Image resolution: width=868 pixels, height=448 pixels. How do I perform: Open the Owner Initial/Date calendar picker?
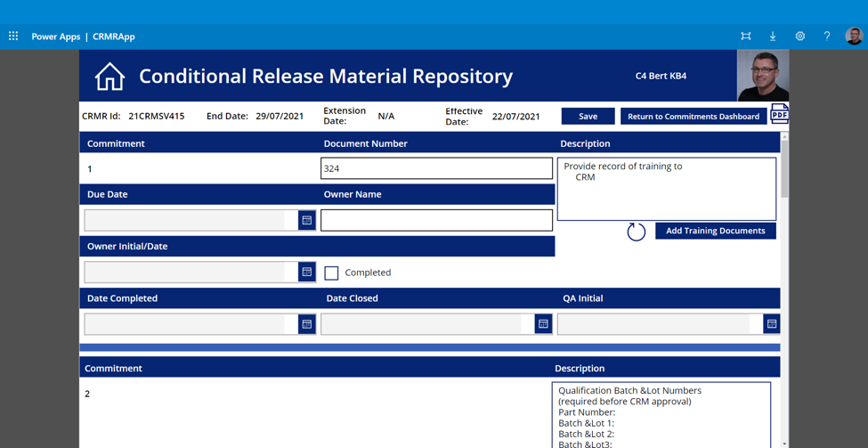[306, 273]
